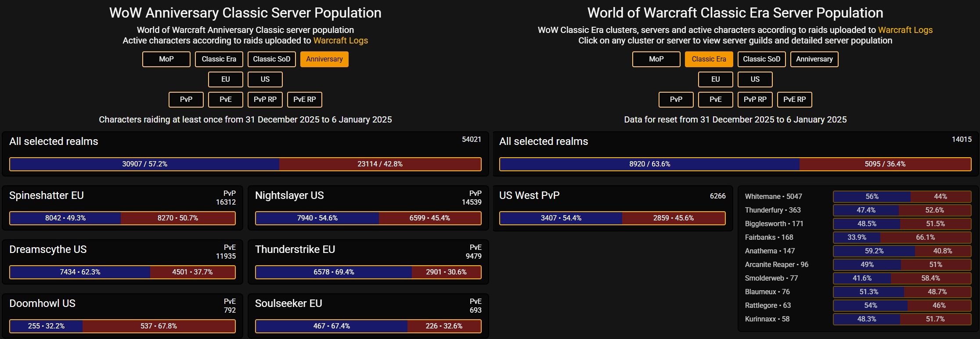Click the highlighted Anniversary tab in left panel

[x=324, y=59]
